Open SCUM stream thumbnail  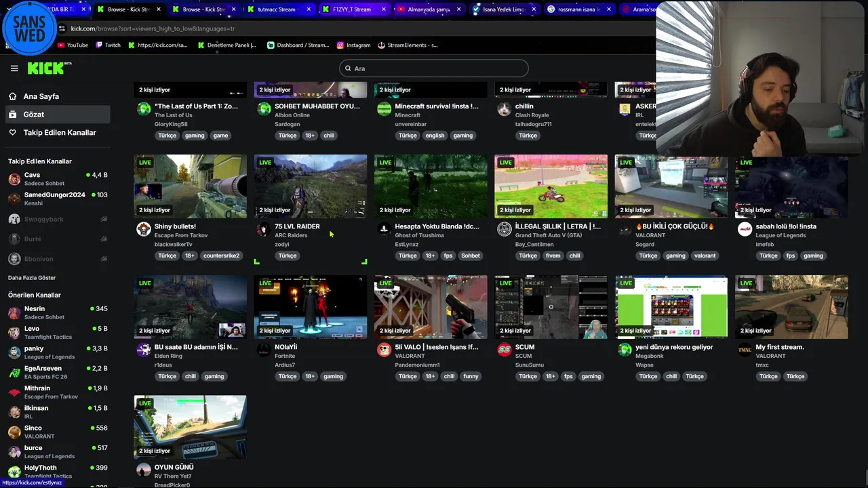551,307
